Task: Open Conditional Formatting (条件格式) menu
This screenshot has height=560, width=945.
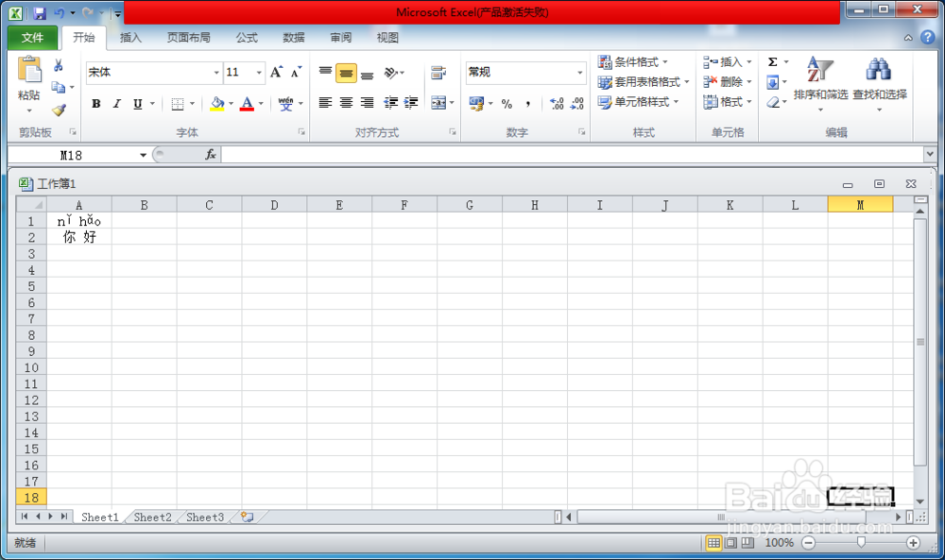Action: click(633, 62)
